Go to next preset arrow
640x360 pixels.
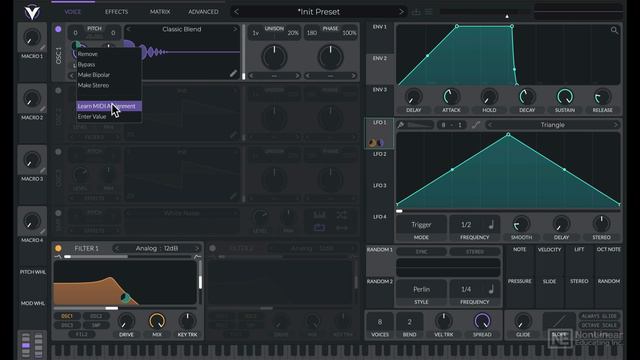(x=401, y=12)
